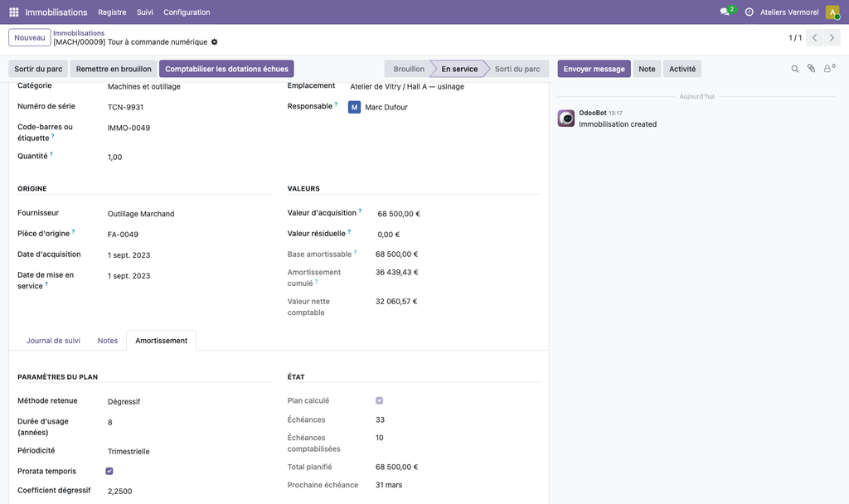
Task: Click Sortir du parc button
Action: coord(38,69)
